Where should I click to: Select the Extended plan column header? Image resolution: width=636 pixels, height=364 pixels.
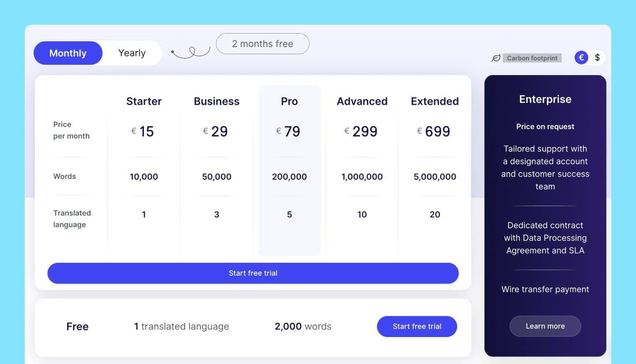(435, 101)
